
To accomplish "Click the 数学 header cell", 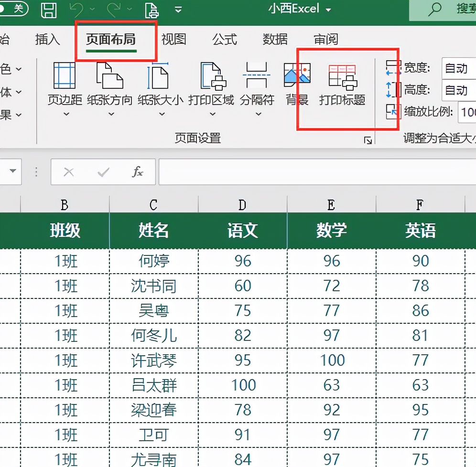I will tap(332, 231).
